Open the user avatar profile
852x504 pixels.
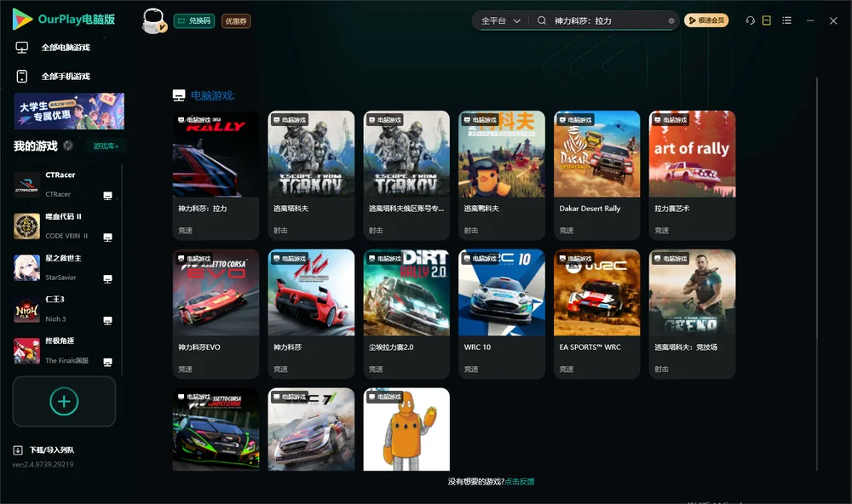coord(153,21)
